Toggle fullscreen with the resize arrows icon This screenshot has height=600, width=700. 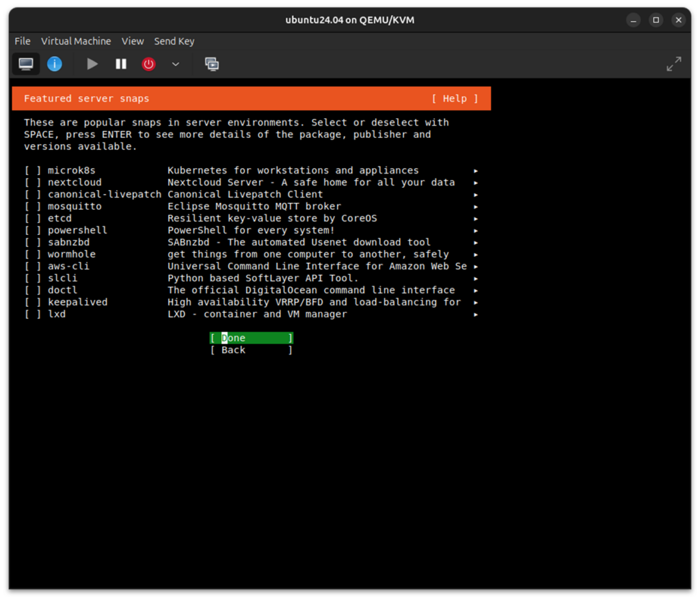[673, 64]
